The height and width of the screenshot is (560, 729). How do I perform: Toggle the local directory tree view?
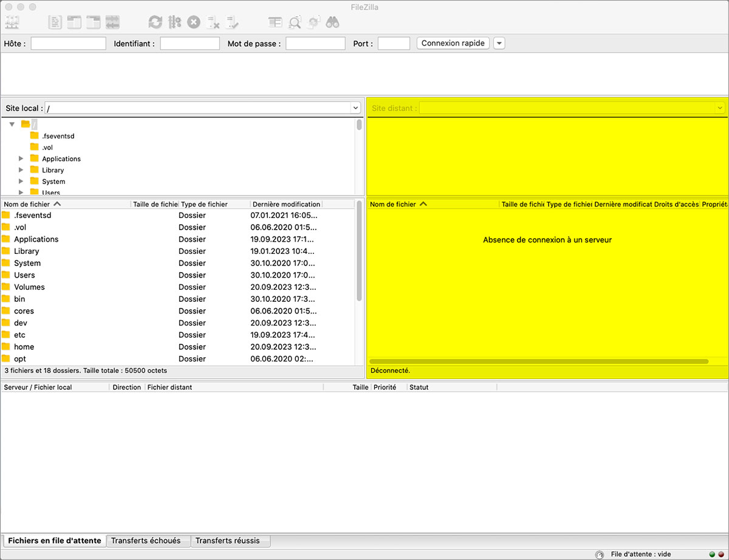(74, 22)
